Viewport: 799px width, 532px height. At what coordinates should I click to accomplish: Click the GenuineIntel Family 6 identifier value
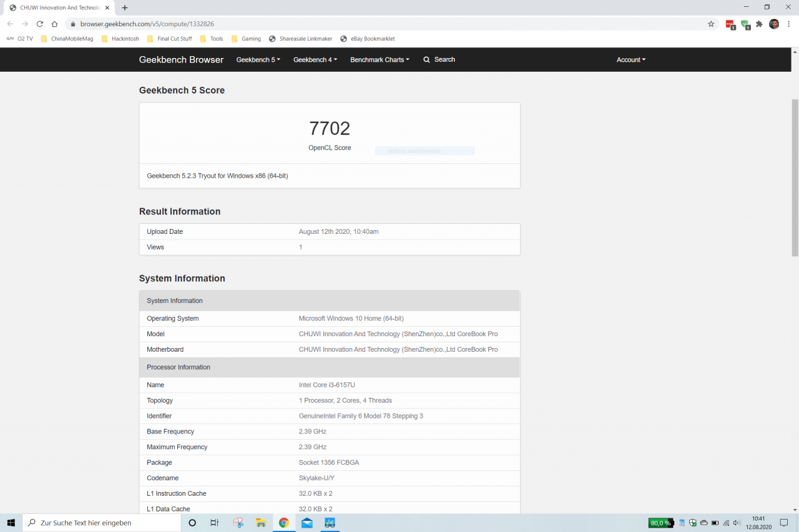[x=361, y=416]
